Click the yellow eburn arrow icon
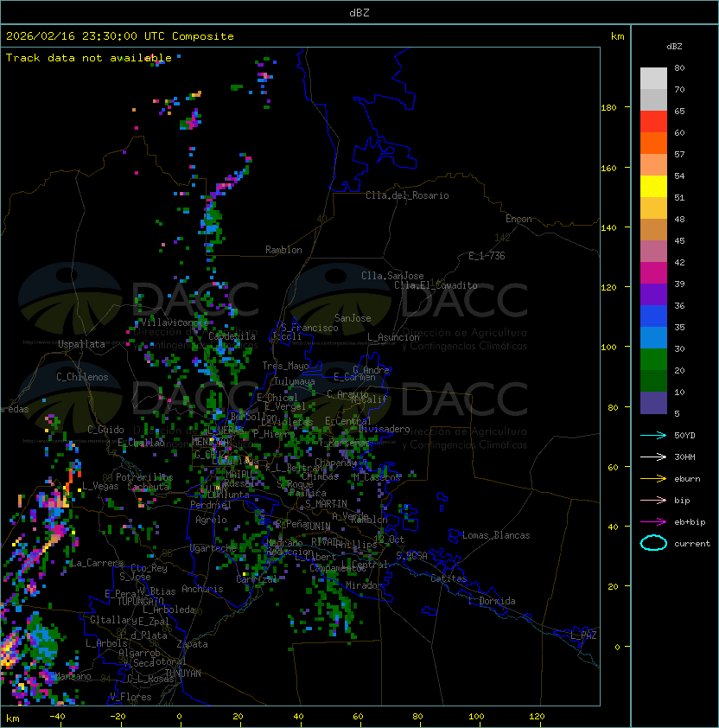The image size is (719, 728). [653, 478]
